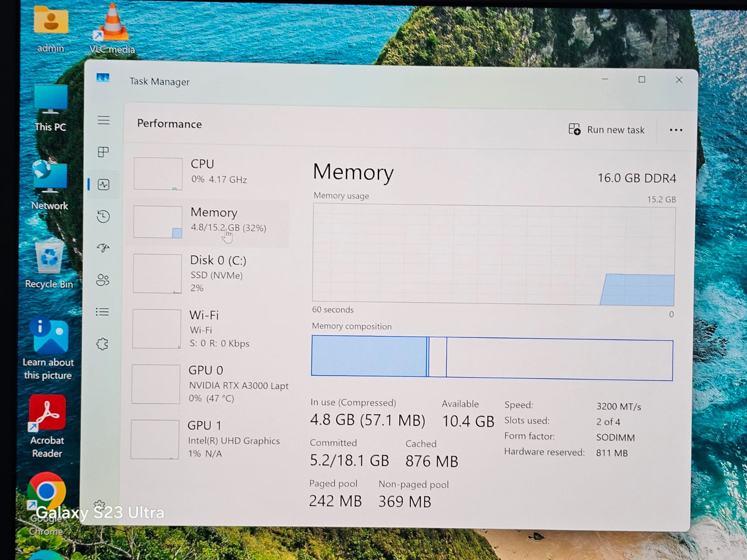Open the Processes page icon in sidebar
Viewport: 747px width, 560px height.
103,152
